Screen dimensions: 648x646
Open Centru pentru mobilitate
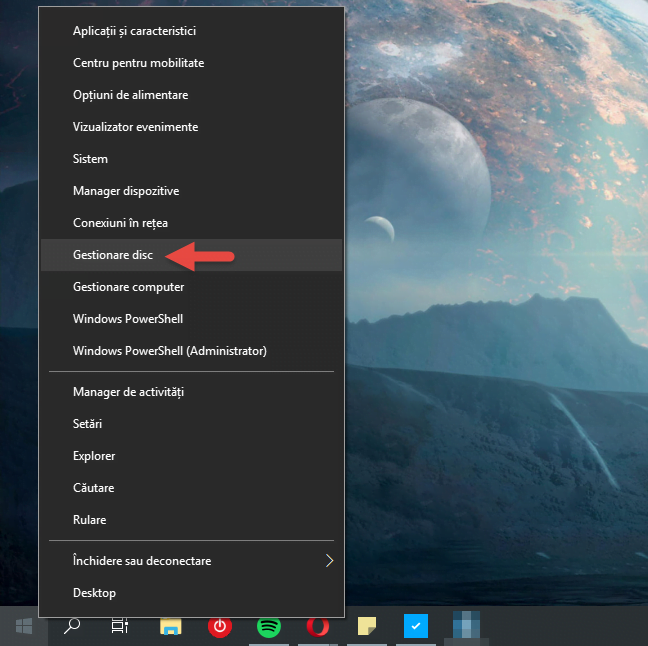pos(191,63)
